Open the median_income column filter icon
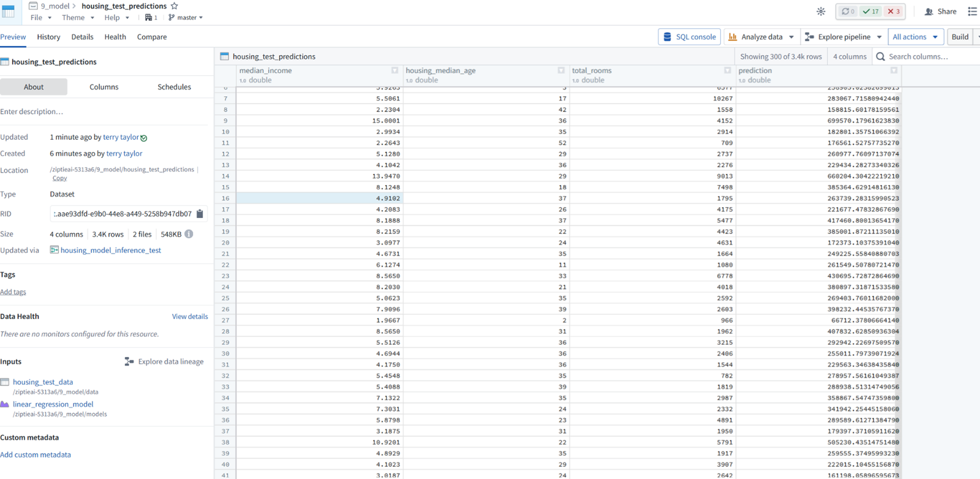Image resolution: width=980 pixels, height=479 pixels. [x=394, y=70]
